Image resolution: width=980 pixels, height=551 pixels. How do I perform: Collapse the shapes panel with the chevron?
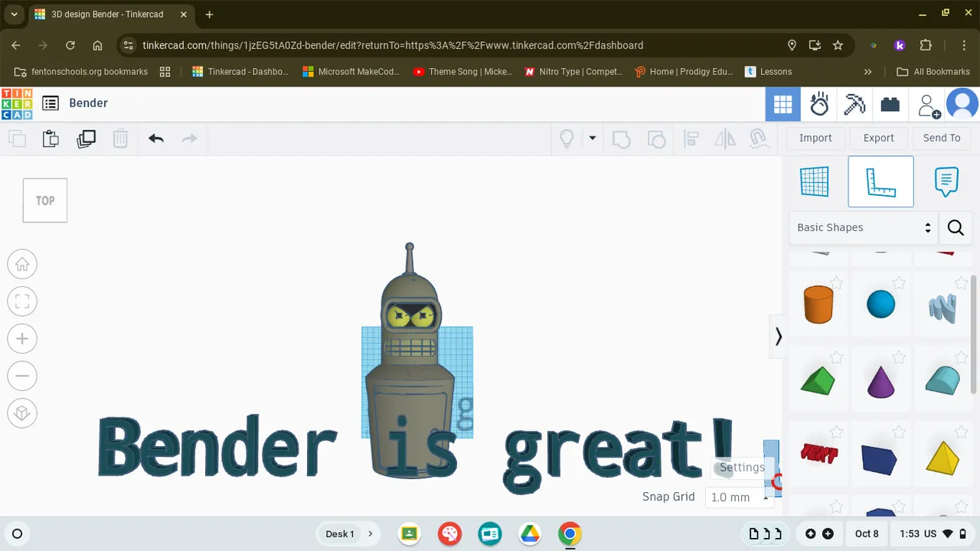778,337
